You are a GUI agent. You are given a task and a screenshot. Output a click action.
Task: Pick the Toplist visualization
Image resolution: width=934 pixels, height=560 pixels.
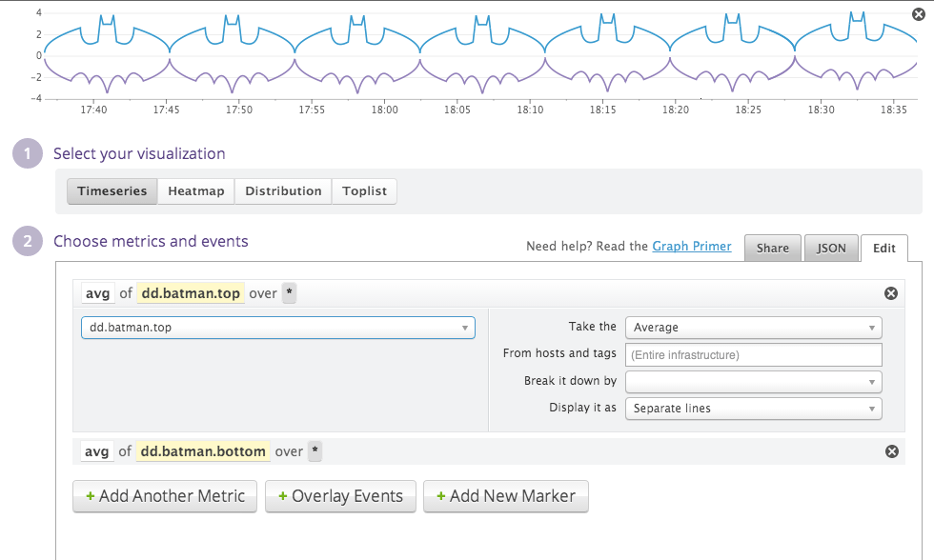click(x=364, y=191)
